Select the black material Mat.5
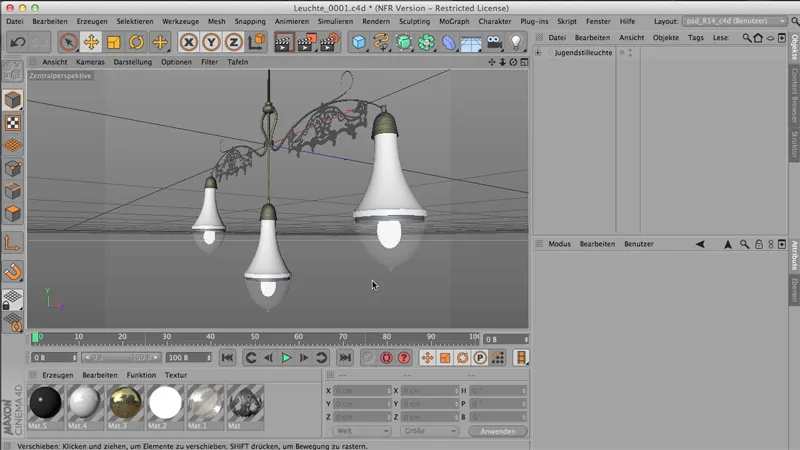This screenshot has width=800, height=450. tap(45, 407)
